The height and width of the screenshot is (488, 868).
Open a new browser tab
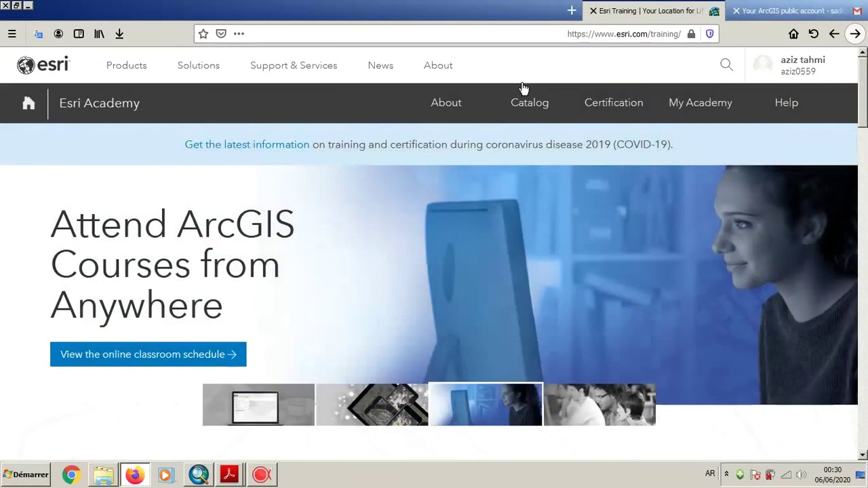(x=572, y=11)
